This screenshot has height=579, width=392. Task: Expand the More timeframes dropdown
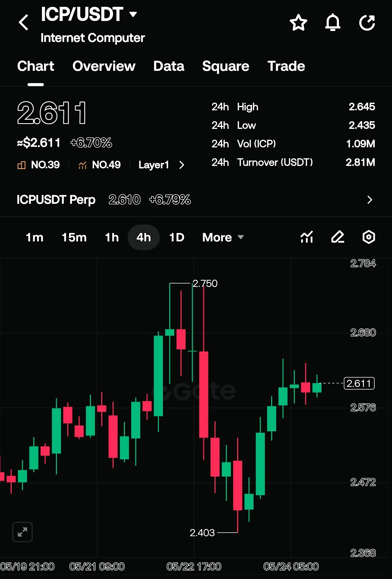223,237
